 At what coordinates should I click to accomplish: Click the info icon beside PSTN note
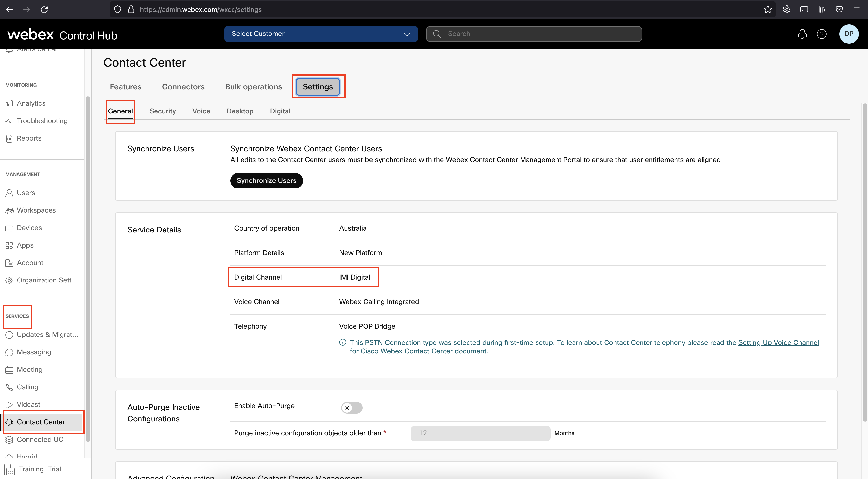[x=342, y=342]
